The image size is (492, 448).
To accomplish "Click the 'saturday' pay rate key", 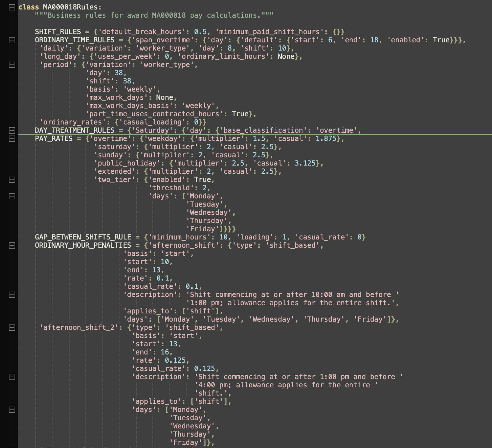I will coord(114,147).
